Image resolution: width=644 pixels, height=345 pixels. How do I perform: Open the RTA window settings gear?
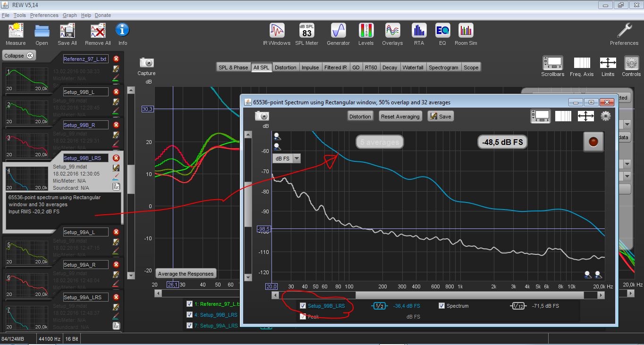[x=606, y=116]
